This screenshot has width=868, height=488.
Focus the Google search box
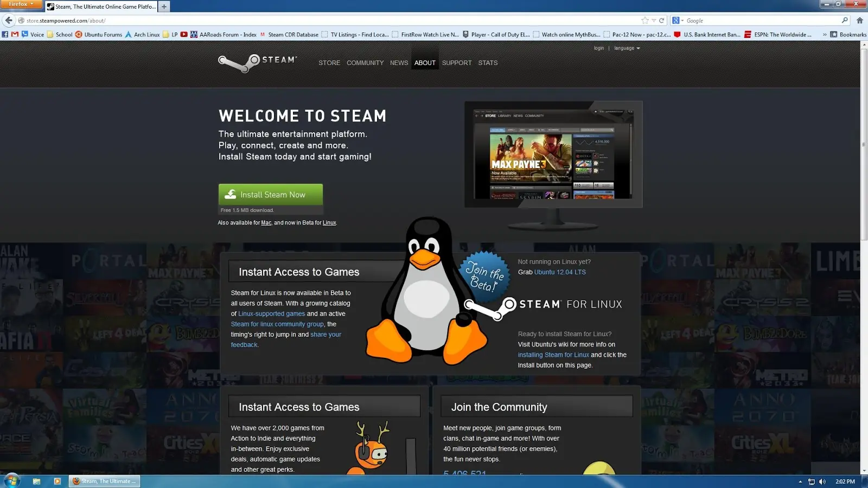(762, 21)
